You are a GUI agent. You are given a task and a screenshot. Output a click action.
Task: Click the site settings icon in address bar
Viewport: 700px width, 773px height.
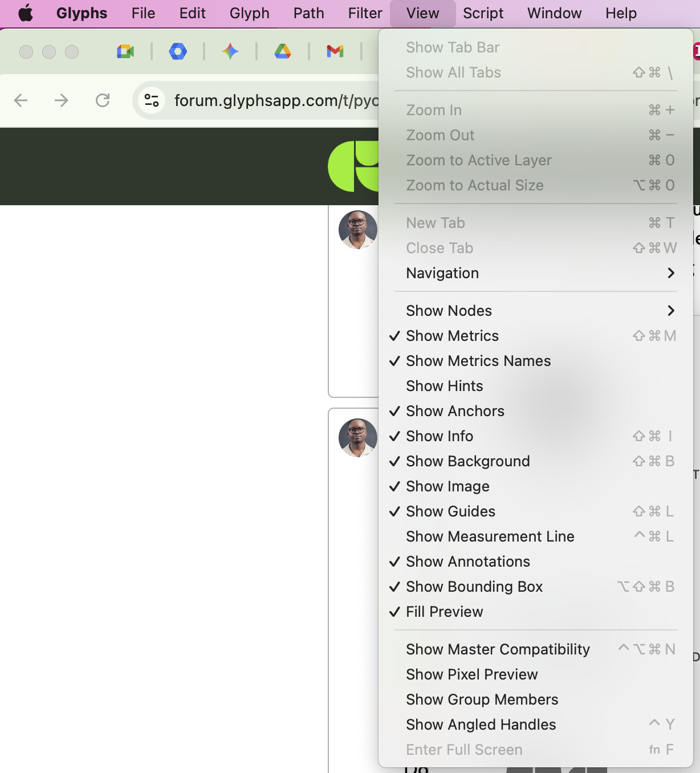(152, 101)
